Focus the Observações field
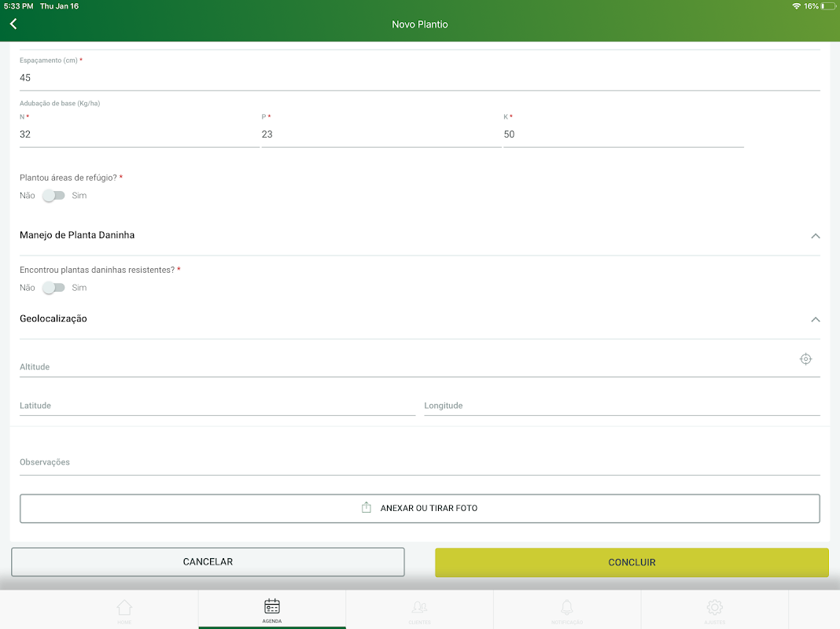 [419, 462]
